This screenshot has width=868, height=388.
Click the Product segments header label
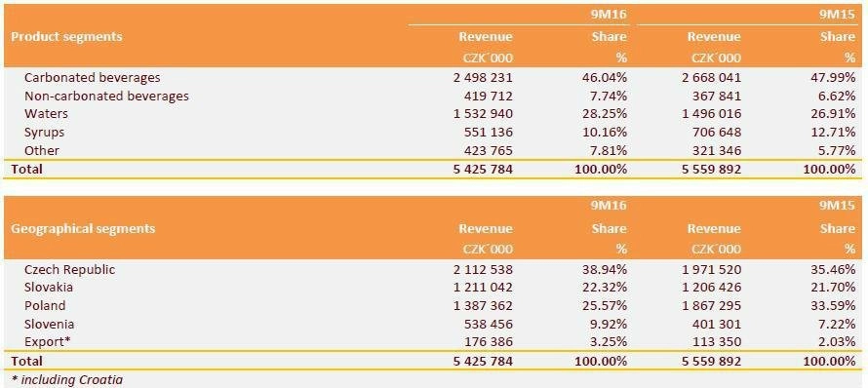coord(66,37)
